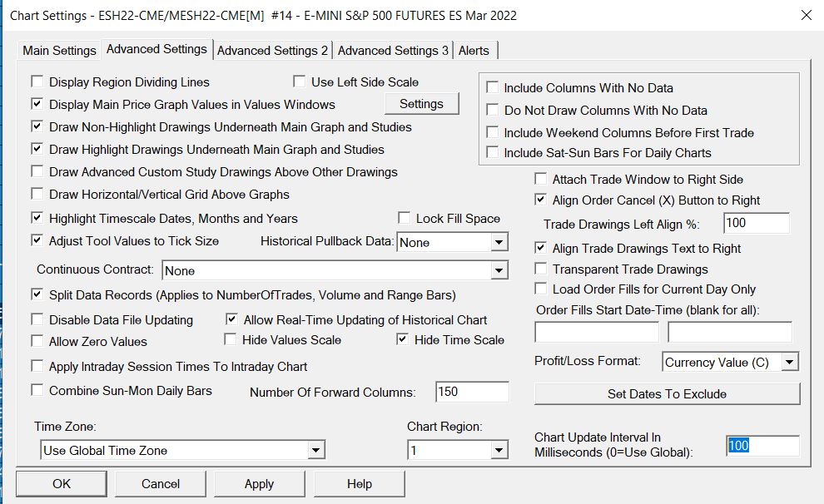The image size is (824, 504).
Task: Check Do Not Draw Columns With No Data
Action: [493, 110]
